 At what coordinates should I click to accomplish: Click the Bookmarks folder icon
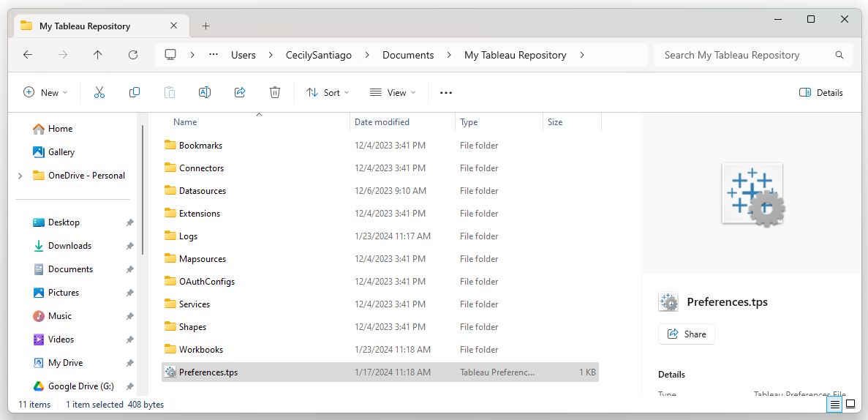click(170, 145)
